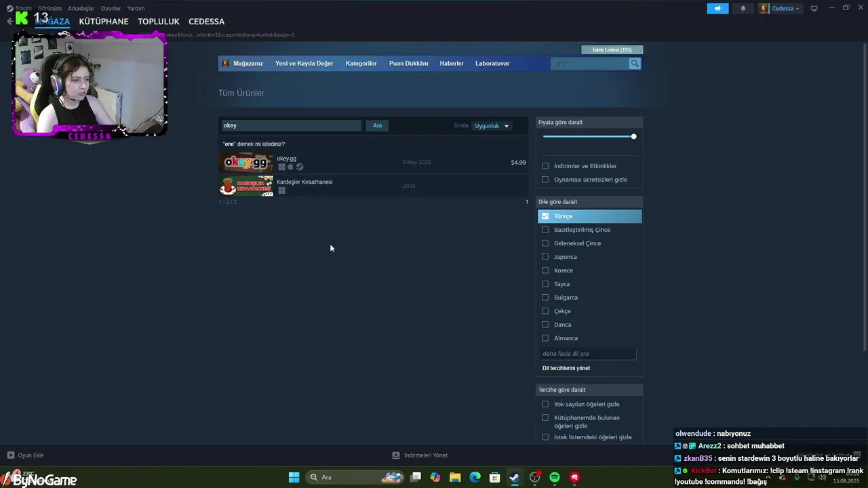This screenshot has height=488, width=868.
Task: Open Task View on the taskbar
Action: (416, 477)
